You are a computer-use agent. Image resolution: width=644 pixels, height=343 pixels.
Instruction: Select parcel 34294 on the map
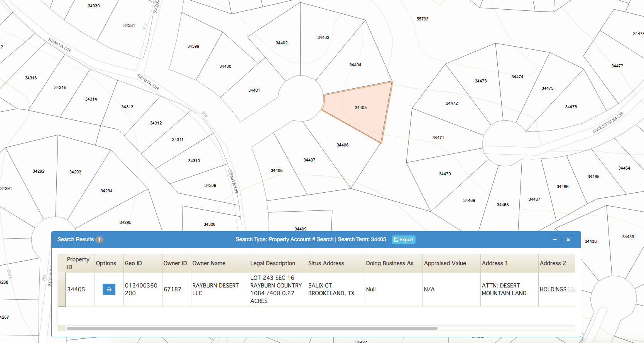click(106, 191)
